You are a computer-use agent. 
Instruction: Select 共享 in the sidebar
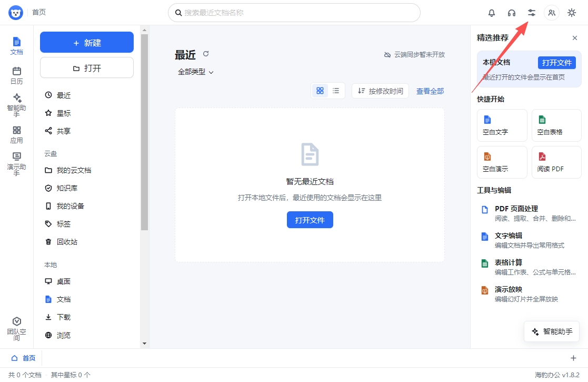(x=88, y=131)
